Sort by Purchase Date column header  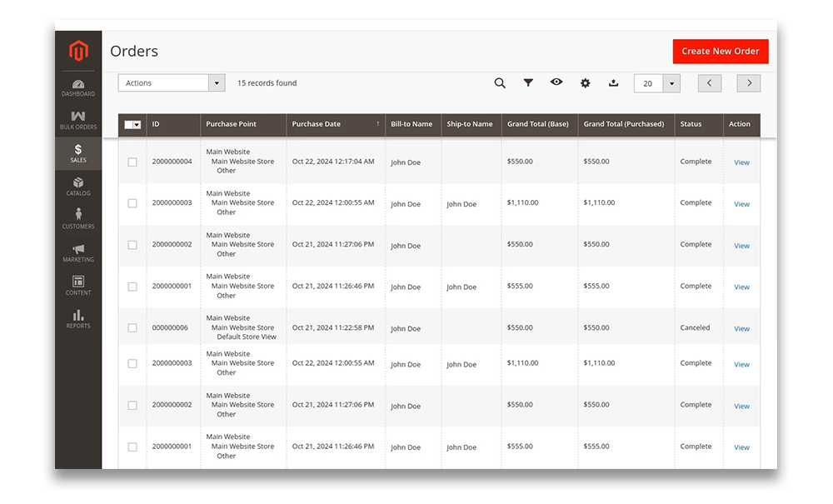pyautogui.click(x=336, y=125)
